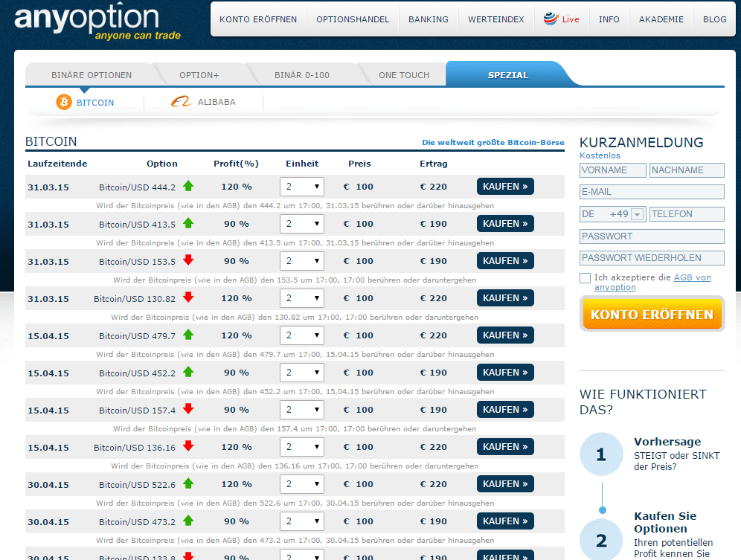The width and height of the screenshot is (741, 560).
Task: Click the E-Mail input field
Action: tap(652, 192)
